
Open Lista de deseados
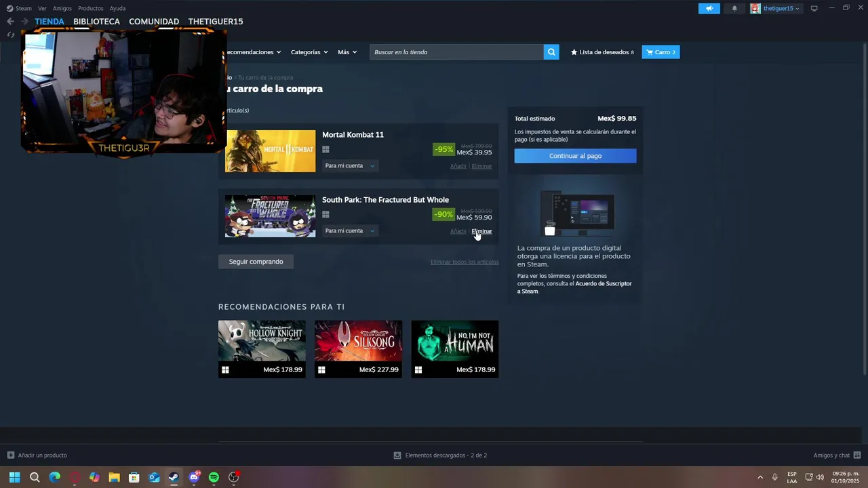click(602, 52)
